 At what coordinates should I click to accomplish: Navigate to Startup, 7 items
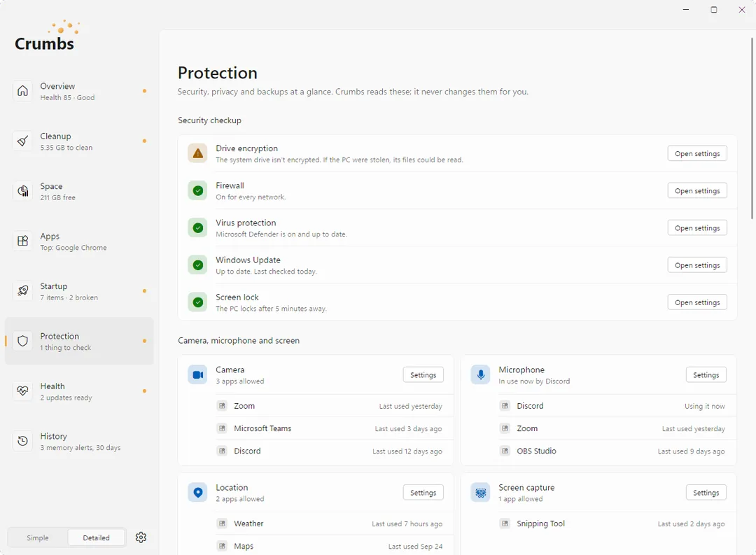tap(79, 291)
